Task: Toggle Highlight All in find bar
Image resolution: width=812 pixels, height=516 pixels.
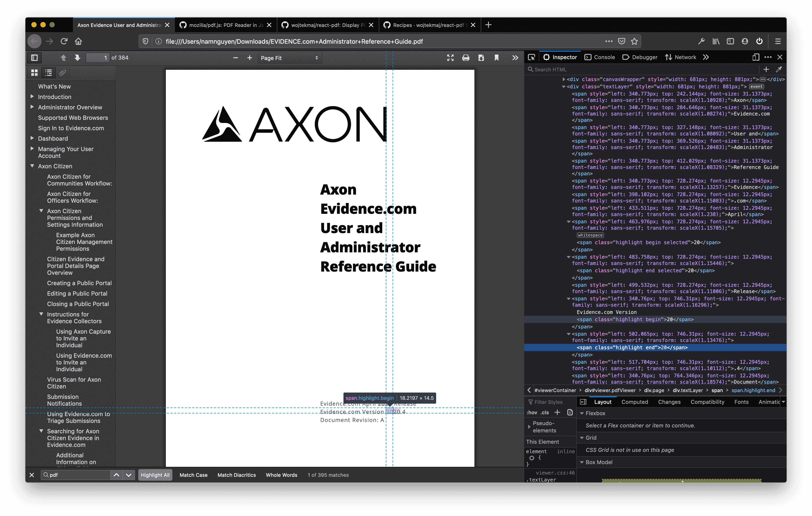Action: (155, 475)
